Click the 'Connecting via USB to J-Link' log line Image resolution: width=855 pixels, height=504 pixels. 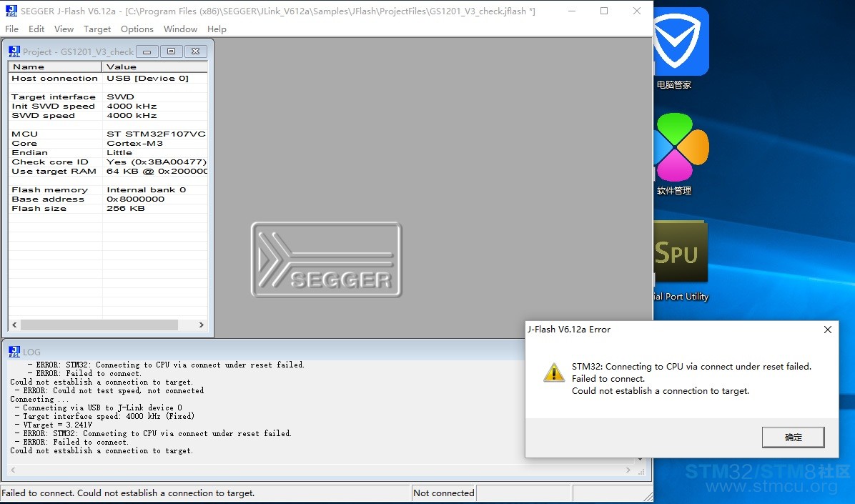[98, 407]
